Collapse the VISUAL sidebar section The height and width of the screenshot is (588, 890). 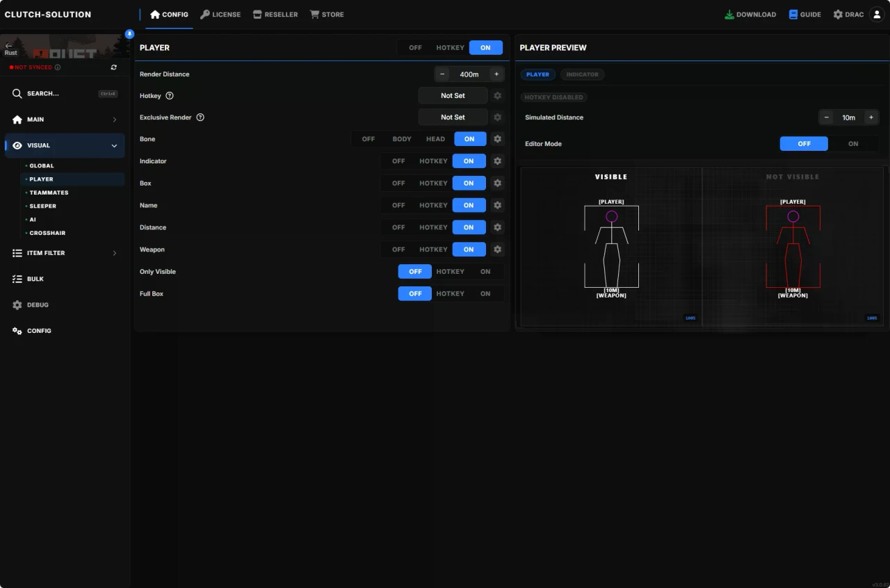click(x=65, y=145)
